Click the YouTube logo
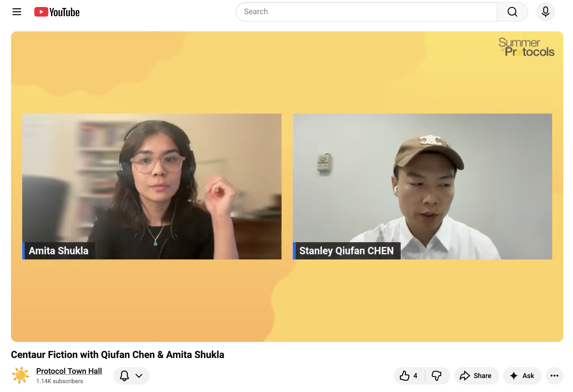The height and width of the screenshot is (392, 573). (57, 12)
